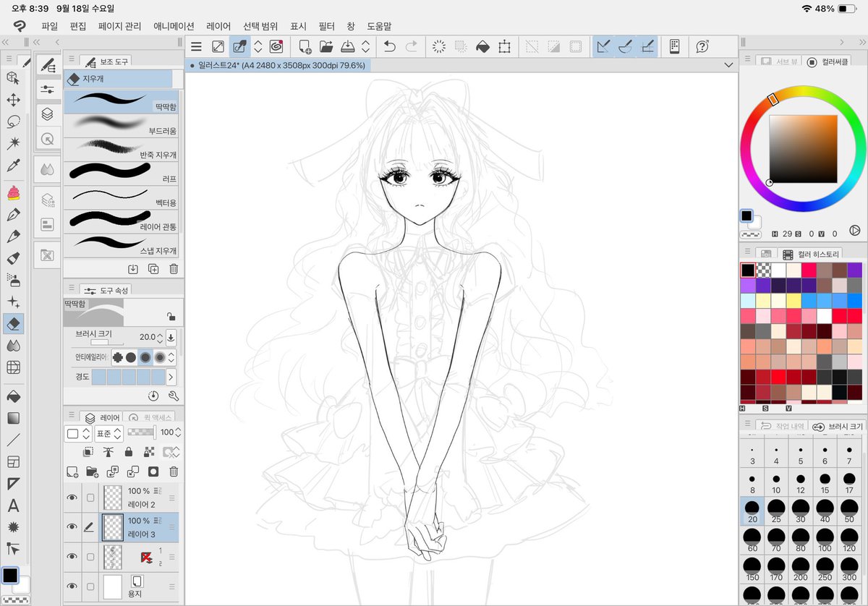The width and height of the screenshot is (868, 606).
Task: Select the 러프 eraser sub tool
Action: click(x=122, y=172)
